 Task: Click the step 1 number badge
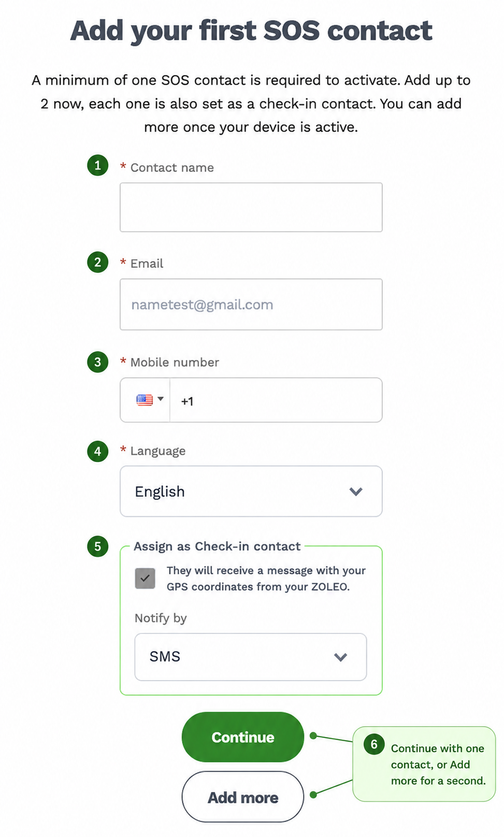click(97, 166)
